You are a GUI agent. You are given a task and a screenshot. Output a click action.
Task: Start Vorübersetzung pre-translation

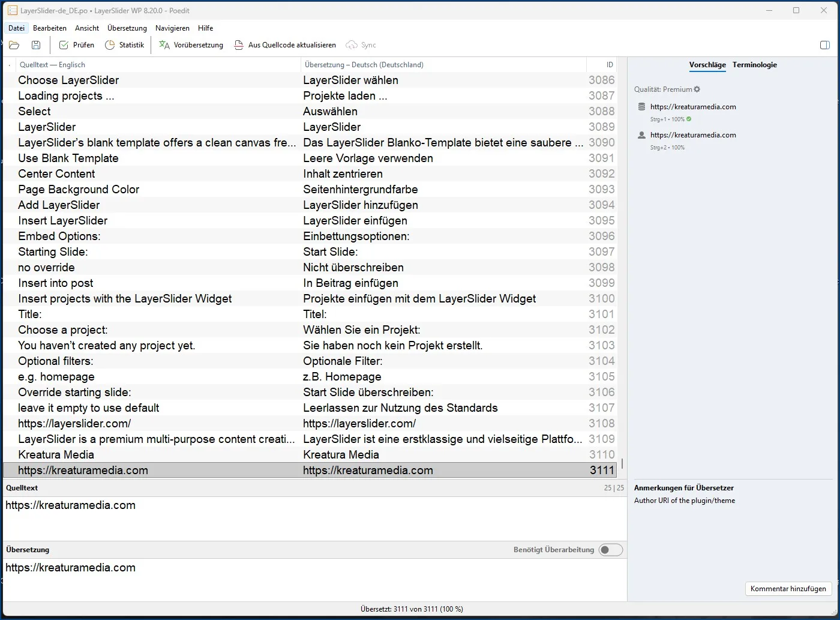pos(191,45)
